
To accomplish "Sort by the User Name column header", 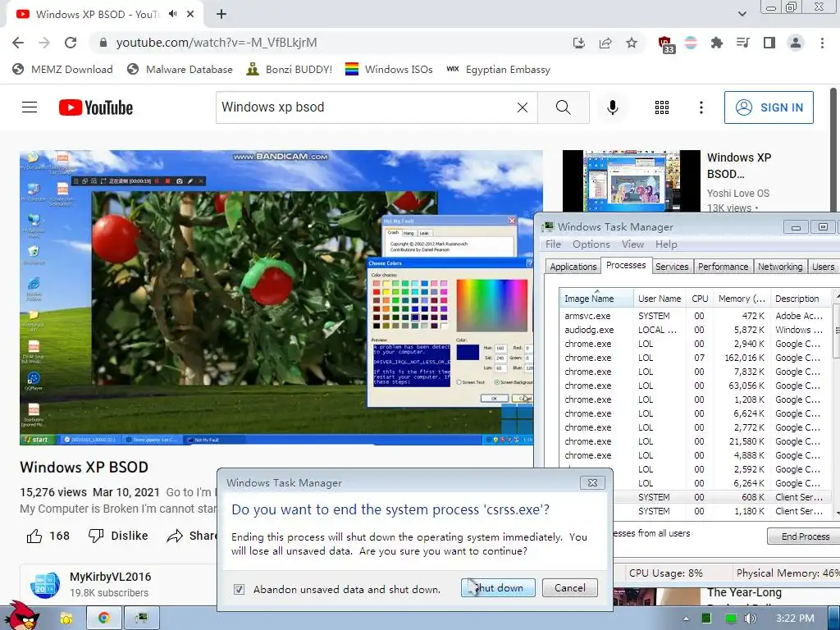I will click(x=660, y=299).
